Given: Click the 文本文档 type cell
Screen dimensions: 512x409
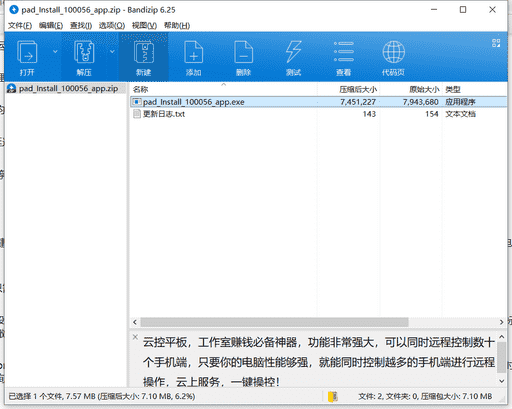Looking at the screenshot, I should pyautogui.click(x=460, y=114).
